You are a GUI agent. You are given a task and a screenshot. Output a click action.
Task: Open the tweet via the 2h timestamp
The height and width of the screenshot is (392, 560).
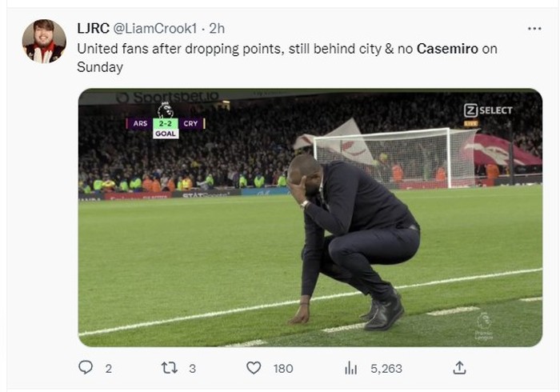click(x=217, y=28)
